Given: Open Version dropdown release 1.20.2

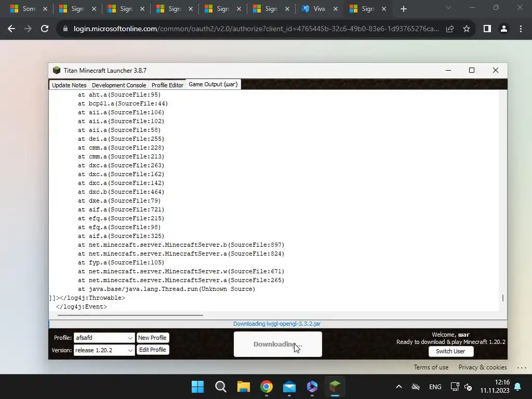Looking at the screenshot, I should 104,350.
